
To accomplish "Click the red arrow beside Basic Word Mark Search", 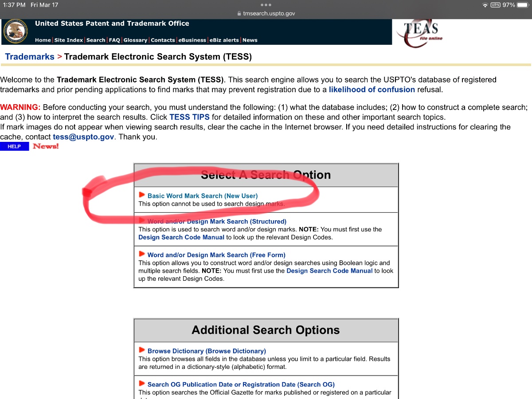I will pyautogui.click(x=142, y=195).
